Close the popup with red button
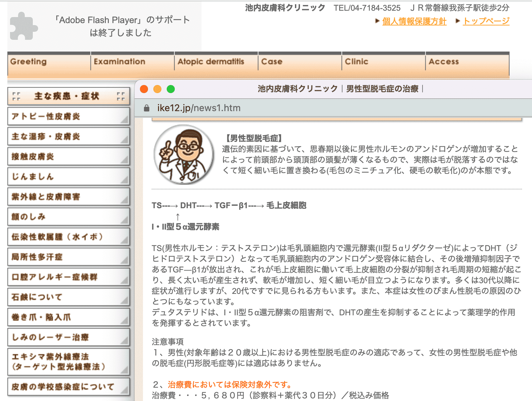Viewport: 532px width, 401px height. 144,89
